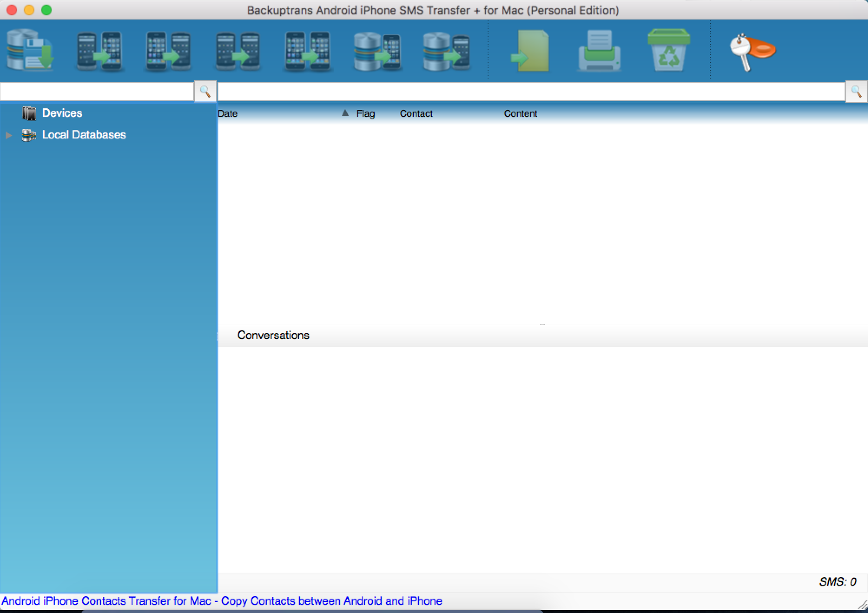Select Local Databases tree item
868x613 pixels.
click(84, 135)
